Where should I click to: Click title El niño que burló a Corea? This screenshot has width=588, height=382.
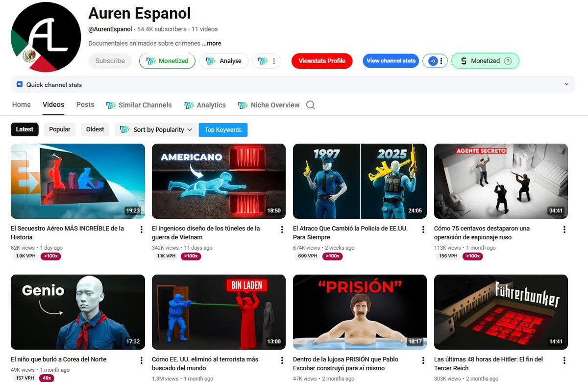59,359
